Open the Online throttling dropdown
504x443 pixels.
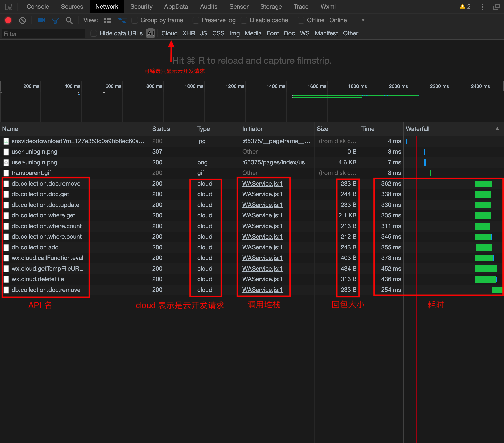[347, 20]
